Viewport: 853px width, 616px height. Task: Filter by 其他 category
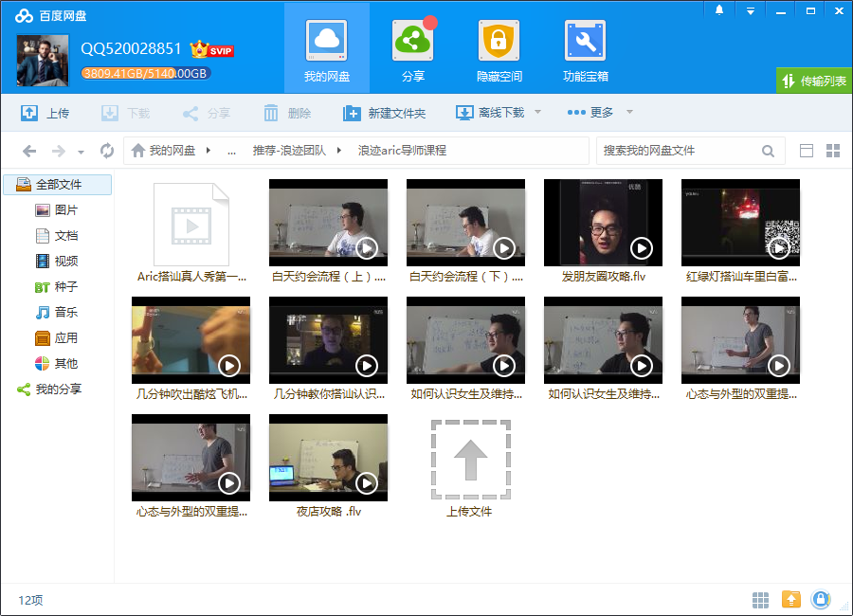click(x=57, y=364)
